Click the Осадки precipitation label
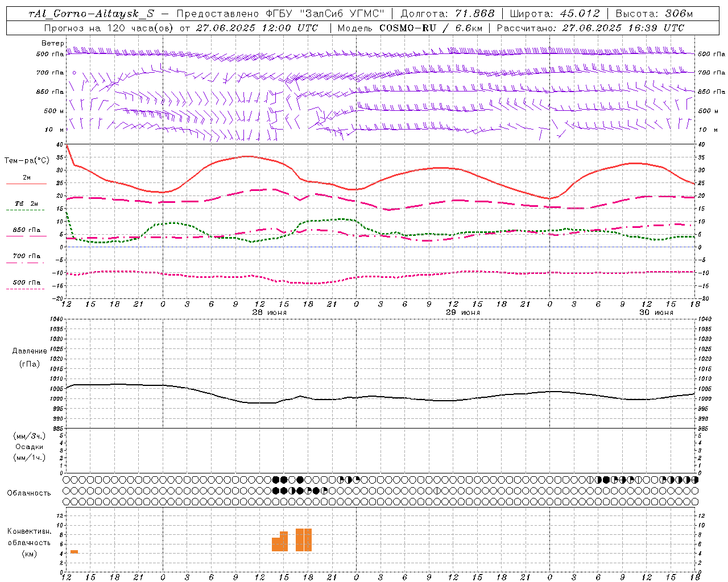Screen dimensions: 728x582 [x=30, y=447]
